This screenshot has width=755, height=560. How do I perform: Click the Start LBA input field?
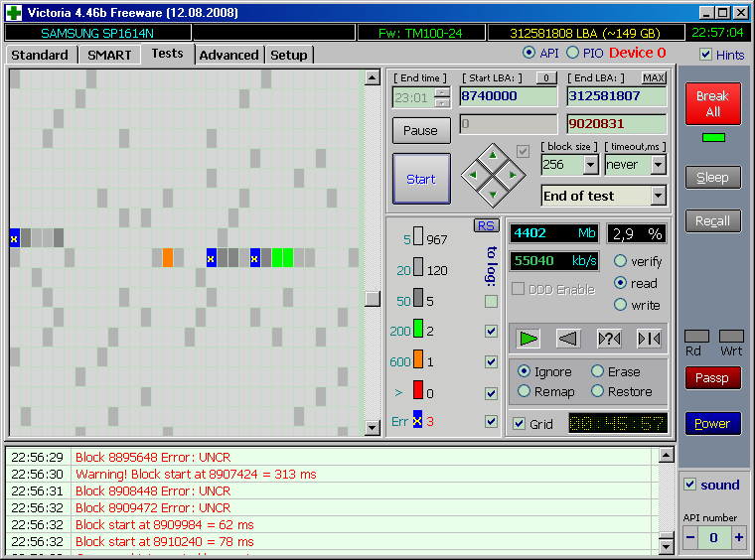tap(509, 96)
